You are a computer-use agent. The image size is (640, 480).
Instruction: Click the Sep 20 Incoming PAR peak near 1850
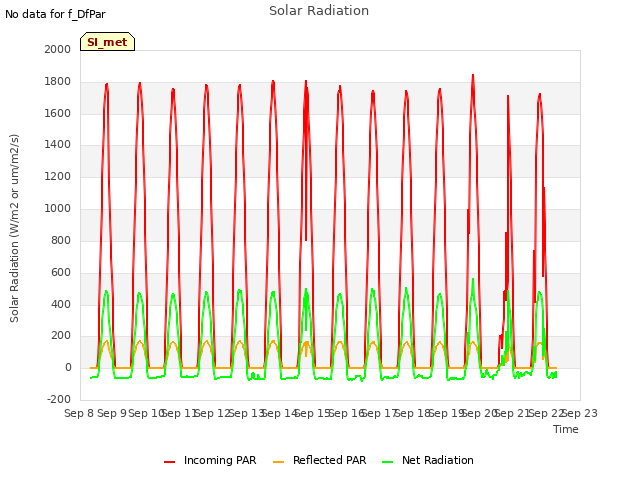coord(473,76)
